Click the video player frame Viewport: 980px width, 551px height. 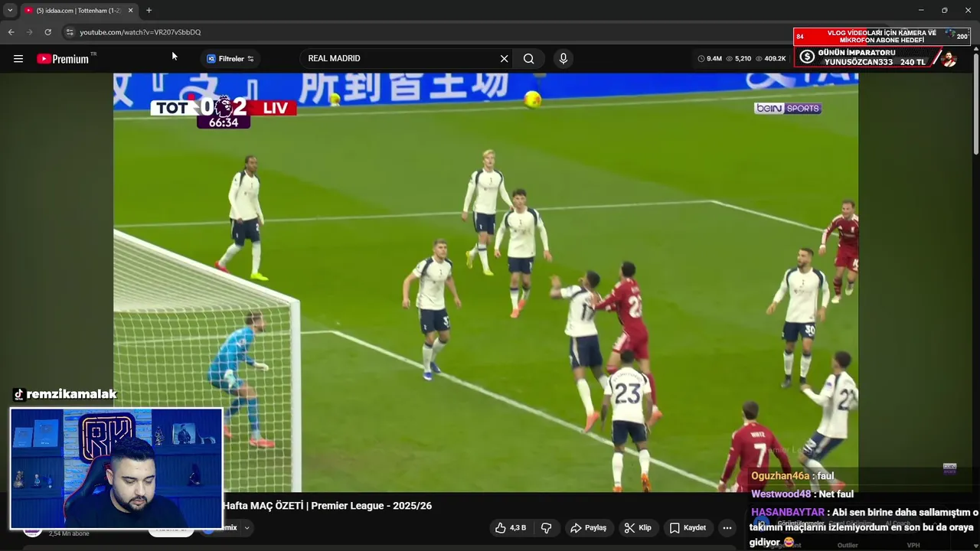tap(485, 282)
